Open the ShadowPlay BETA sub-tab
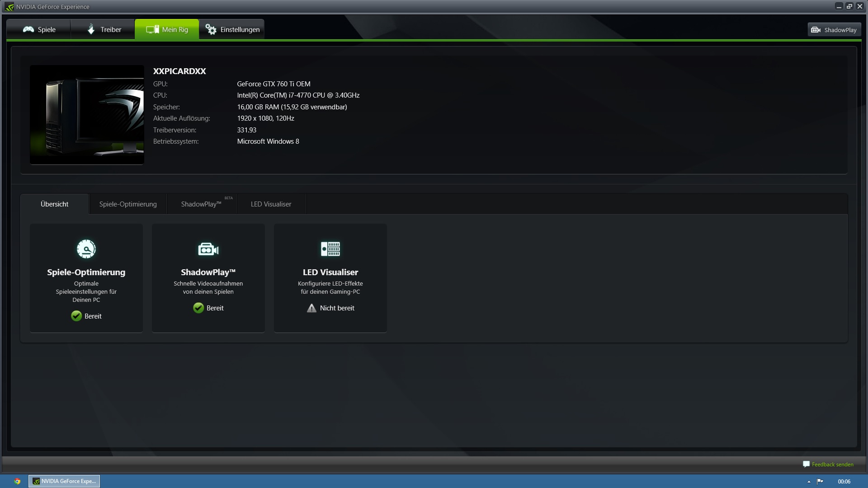The image size is (868, 488). coord(202,204)
